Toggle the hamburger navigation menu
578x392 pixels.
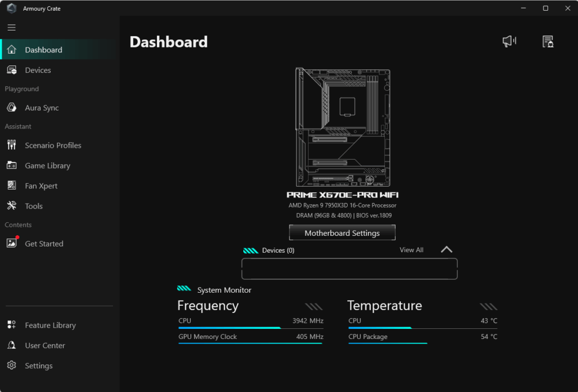tap(11, 27)
